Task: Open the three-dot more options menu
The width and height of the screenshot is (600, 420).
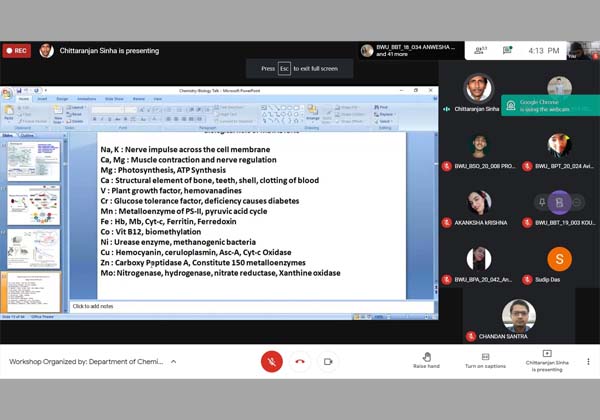Action: [588, 361]
